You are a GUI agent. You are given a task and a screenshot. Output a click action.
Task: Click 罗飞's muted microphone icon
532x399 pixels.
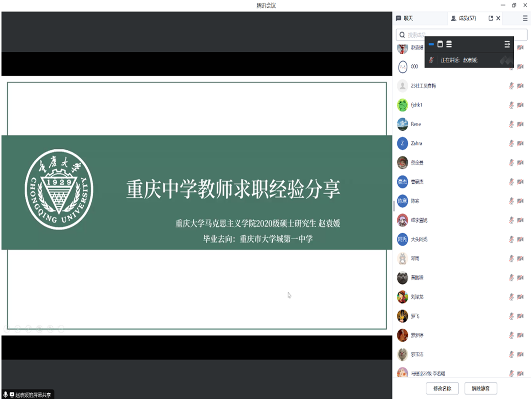[x=511, y=316]
